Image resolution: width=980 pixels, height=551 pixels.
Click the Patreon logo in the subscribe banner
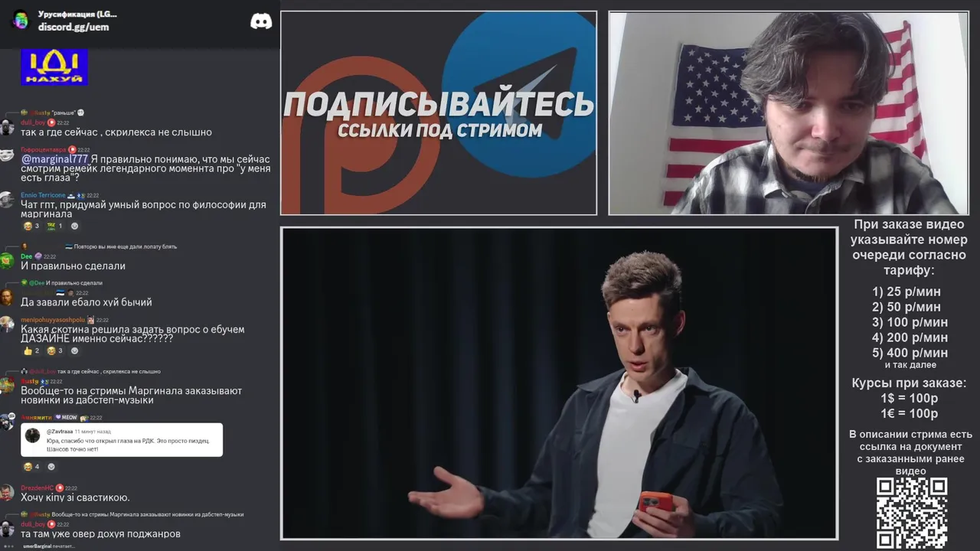pos(360,136)
